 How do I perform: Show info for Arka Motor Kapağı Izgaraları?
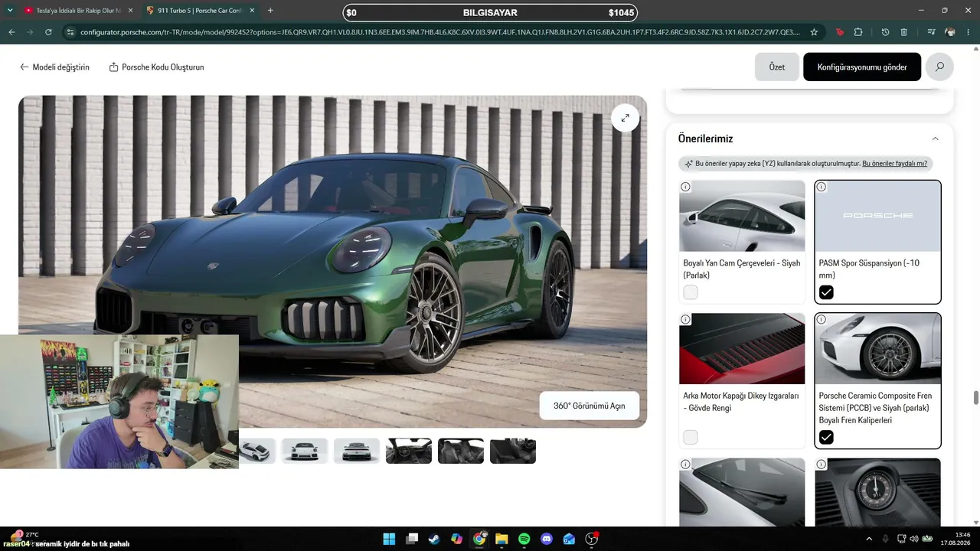(x=685, y=319)
